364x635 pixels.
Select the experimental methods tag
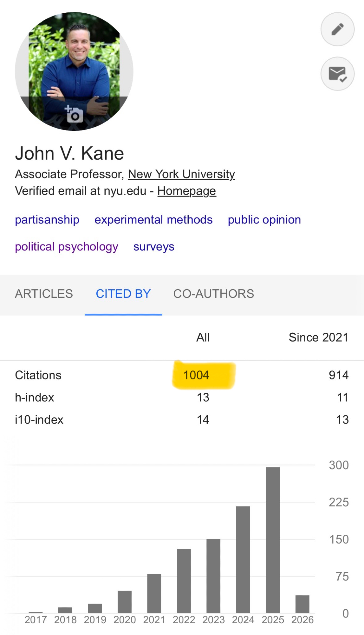[153, 220]
